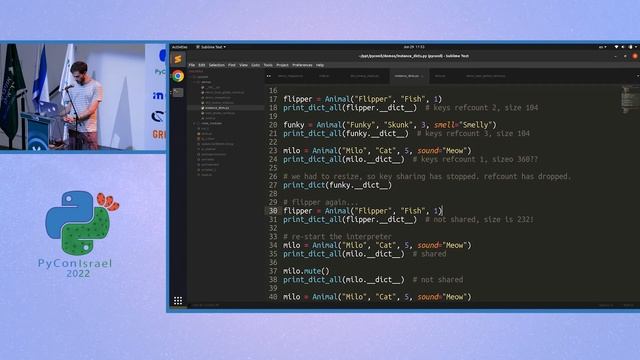
Task: Click comment 'keys refcount 1, sizeo 360??'
Action: [475, 159]
